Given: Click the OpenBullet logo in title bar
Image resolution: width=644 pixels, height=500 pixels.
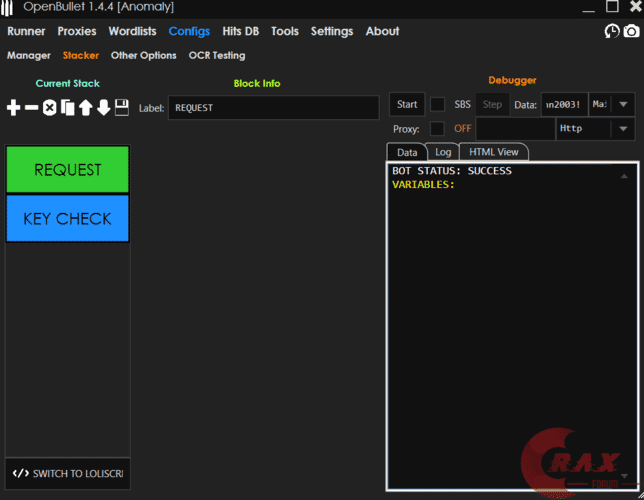Looking at the screenshot, I should 7,8.
